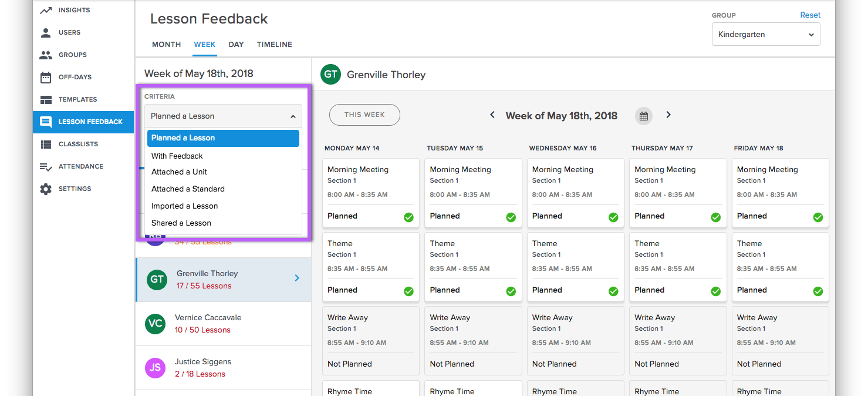Click Thursday Morning Meeting planned checkmark
This screenshot has width=868, height=396.
click(716, 217)
